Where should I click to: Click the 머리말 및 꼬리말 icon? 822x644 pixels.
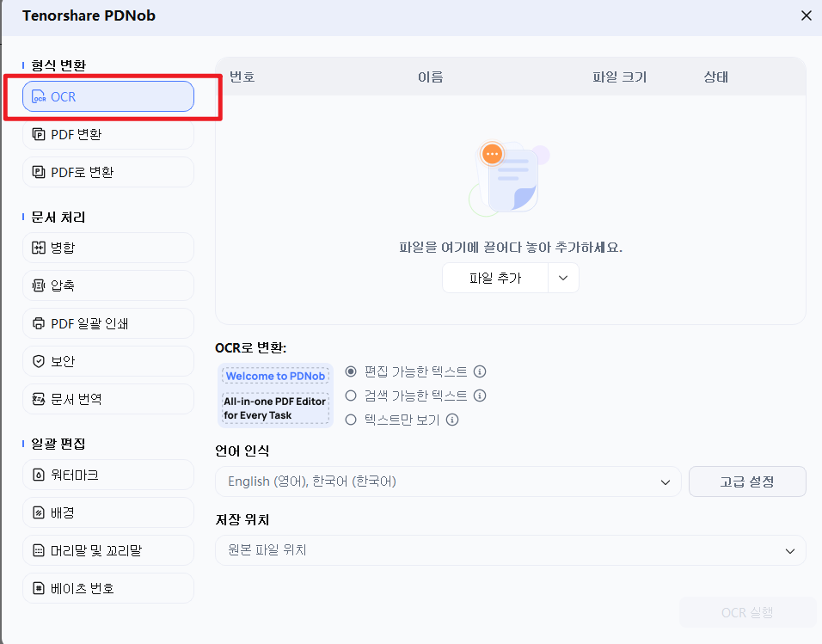pos(39,550)
